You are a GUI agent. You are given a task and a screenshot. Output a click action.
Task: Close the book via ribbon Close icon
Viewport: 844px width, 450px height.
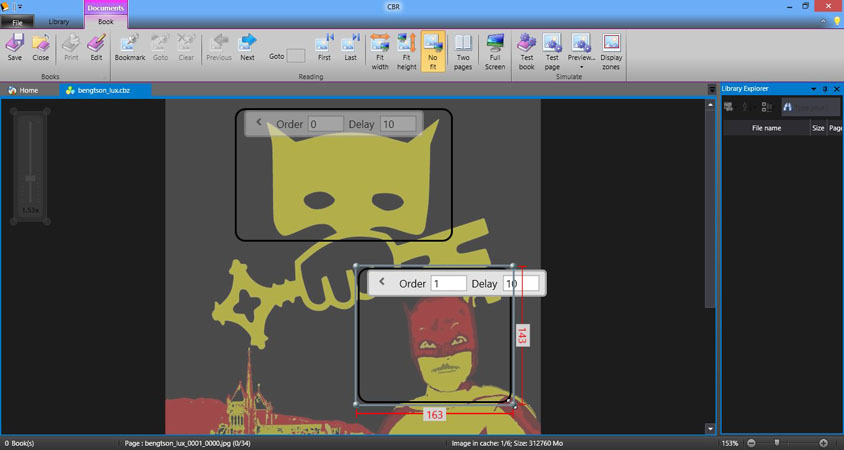(x=40, y=47)
